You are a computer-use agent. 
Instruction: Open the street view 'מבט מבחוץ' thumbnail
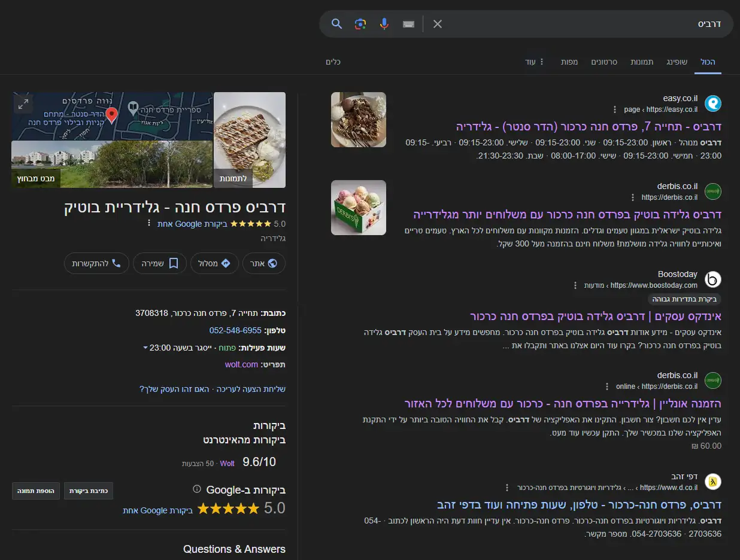[112, 165]
